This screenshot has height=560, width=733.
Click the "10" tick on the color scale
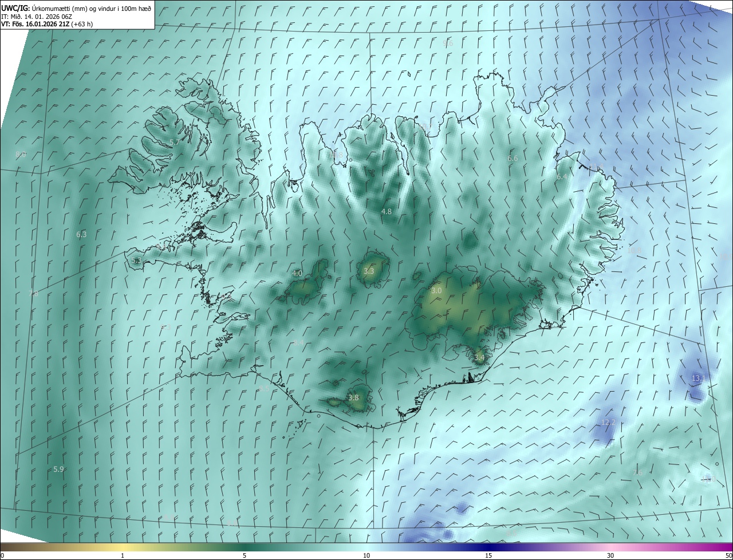(x=366, y=555)
